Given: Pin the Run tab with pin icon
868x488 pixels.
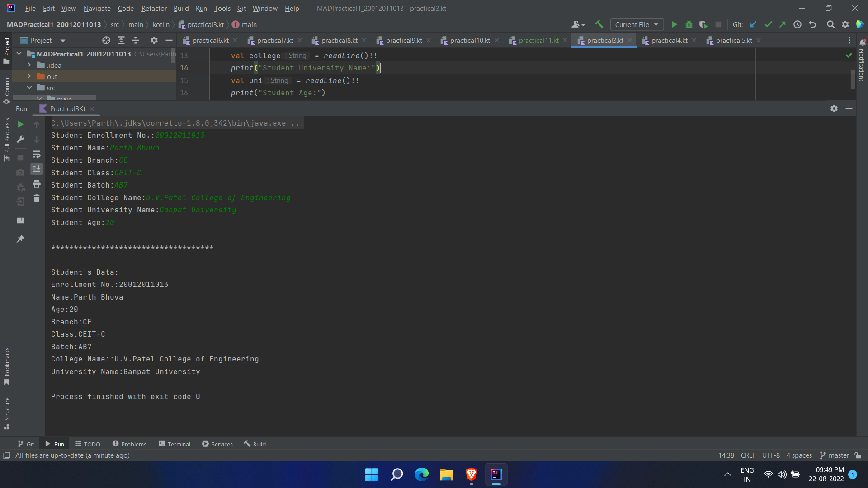Looking at the screenshot, I should pos(20,239).
